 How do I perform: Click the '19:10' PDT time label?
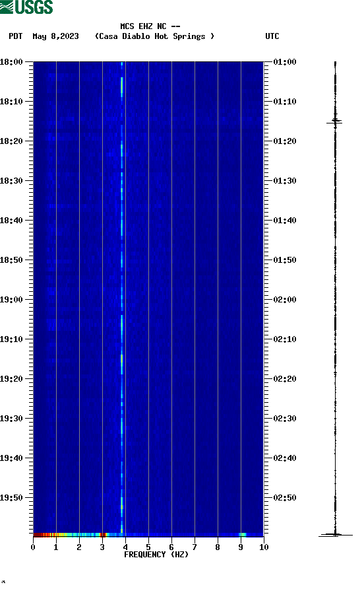coord(11,339)
